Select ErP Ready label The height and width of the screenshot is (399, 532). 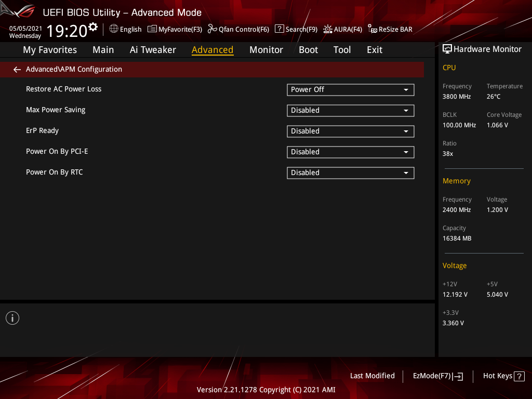[x=43, y=130]
